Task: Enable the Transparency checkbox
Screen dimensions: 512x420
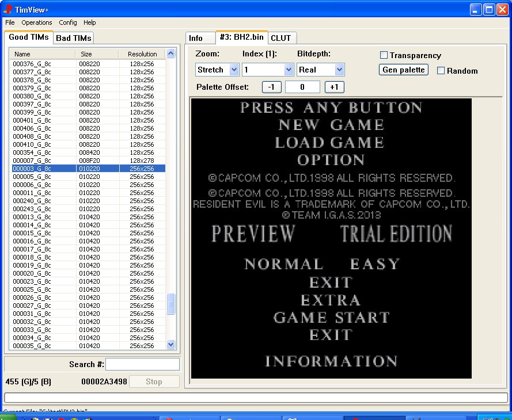Action: pyautogui.click(x=384, y=55)
